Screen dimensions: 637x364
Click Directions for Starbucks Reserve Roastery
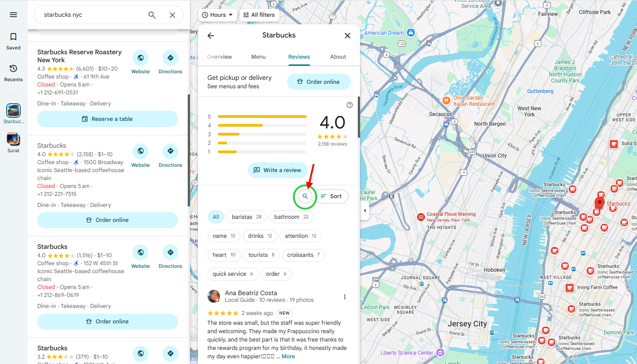click(x=170, y=62)
